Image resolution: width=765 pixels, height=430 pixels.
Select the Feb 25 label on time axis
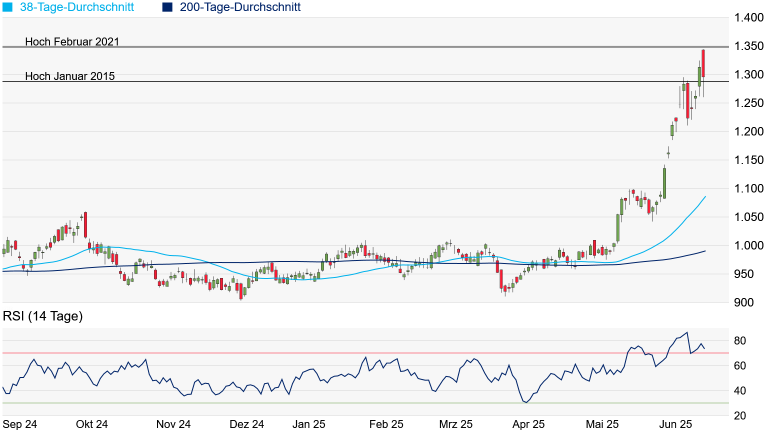387,424
